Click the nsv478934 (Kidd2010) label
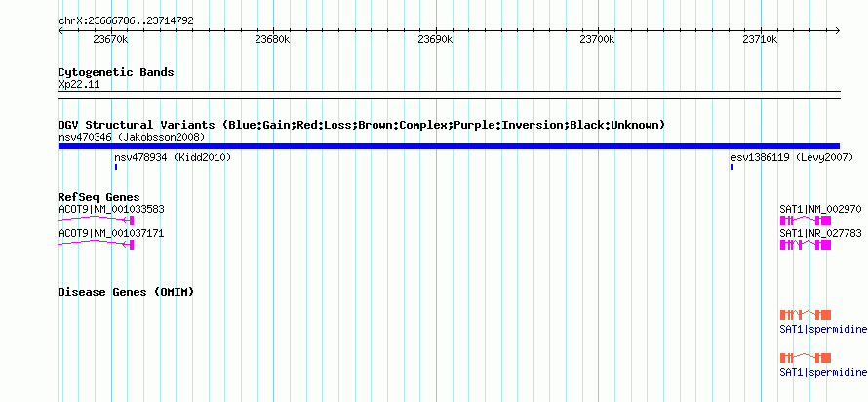Viewport: 868px width, 402px height. pos(173,158)
